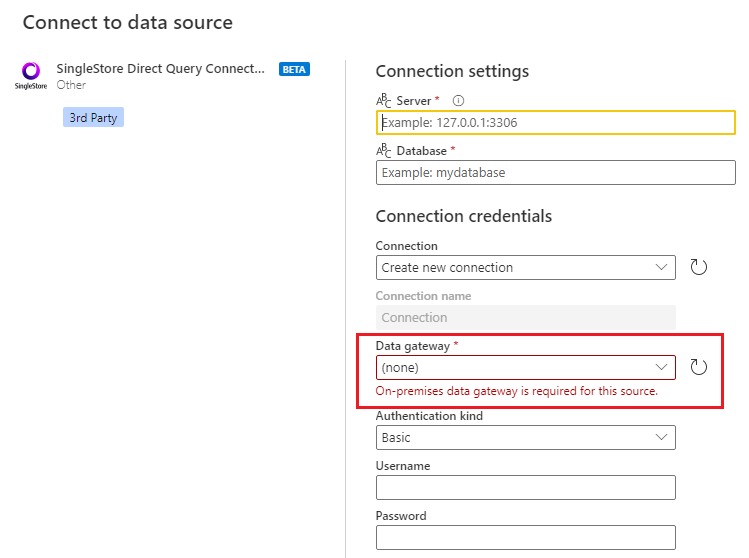
Task: Click the Database field text-type icon
Action: 383,151
